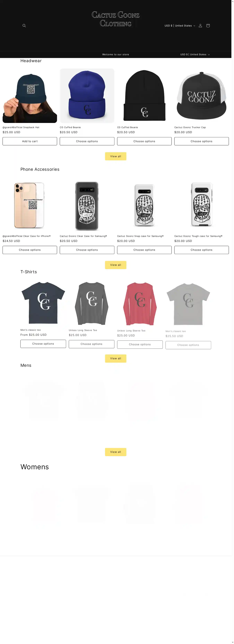Open the search magnifier icon
Image resolution: width=234 pixels, height=644 pixels.
24,25
